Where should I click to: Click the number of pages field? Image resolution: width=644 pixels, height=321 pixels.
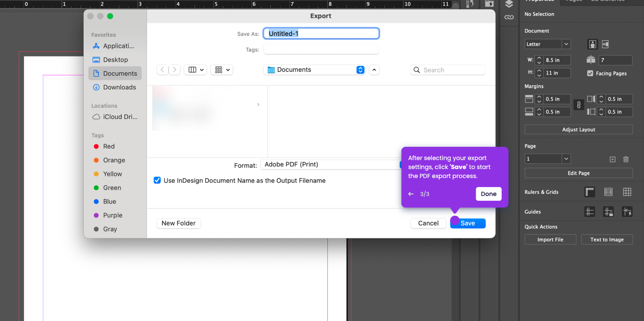pyautogui.click(x=616, y=60)
